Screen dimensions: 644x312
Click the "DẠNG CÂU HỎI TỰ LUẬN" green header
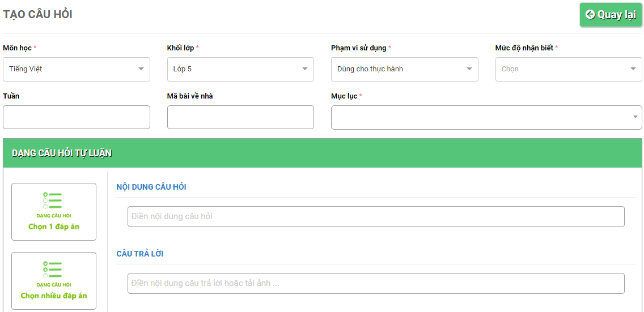click(x=62, y=153)
